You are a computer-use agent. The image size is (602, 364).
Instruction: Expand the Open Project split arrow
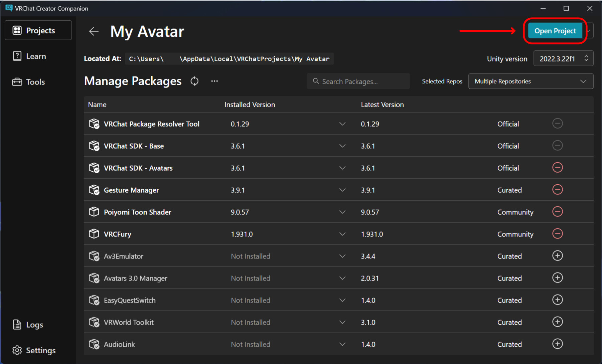[x=589, y=31]
